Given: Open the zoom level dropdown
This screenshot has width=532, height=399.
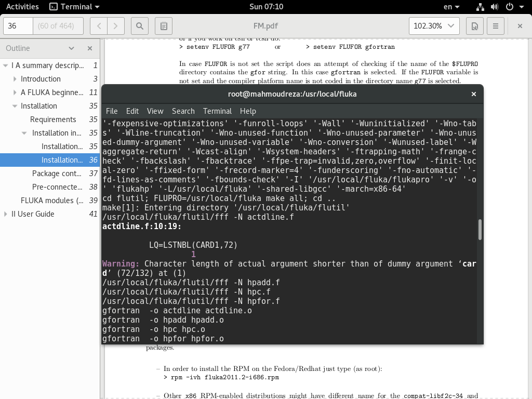Looking at the screenshot, I should click(x=434, y=26).
